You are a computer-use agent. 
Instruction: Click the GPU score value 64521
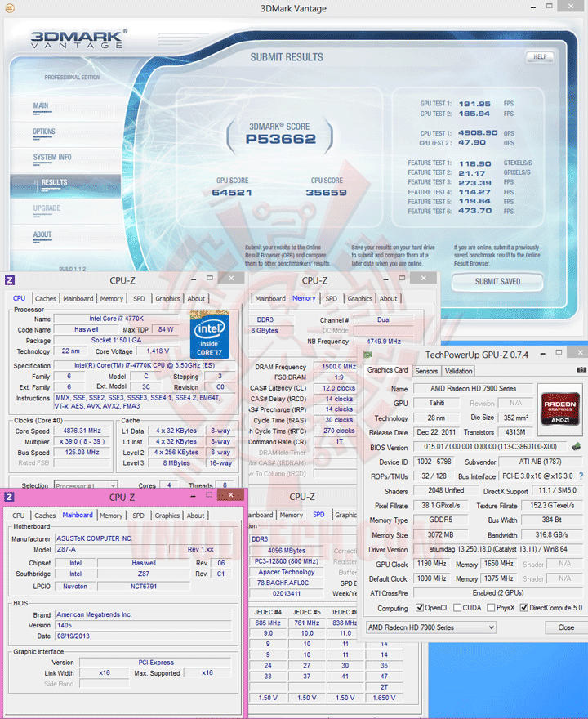point(232,193)
